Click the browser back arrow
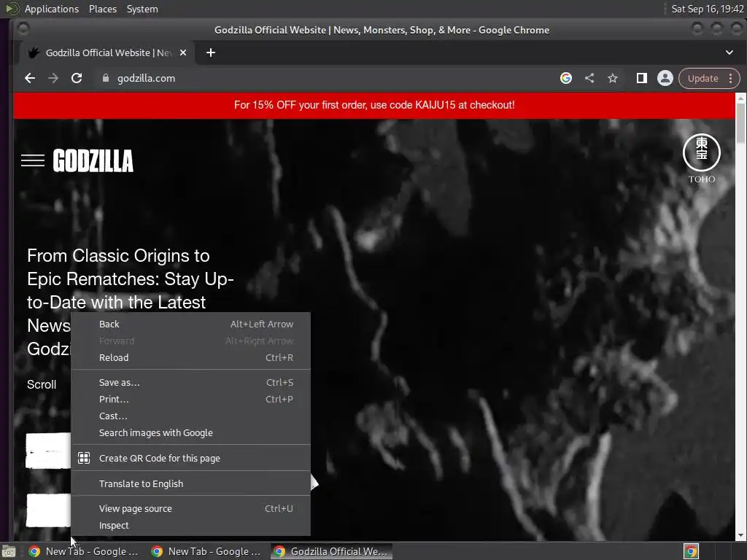The width and height of the screenshot is (747, 560). point(29,78)
